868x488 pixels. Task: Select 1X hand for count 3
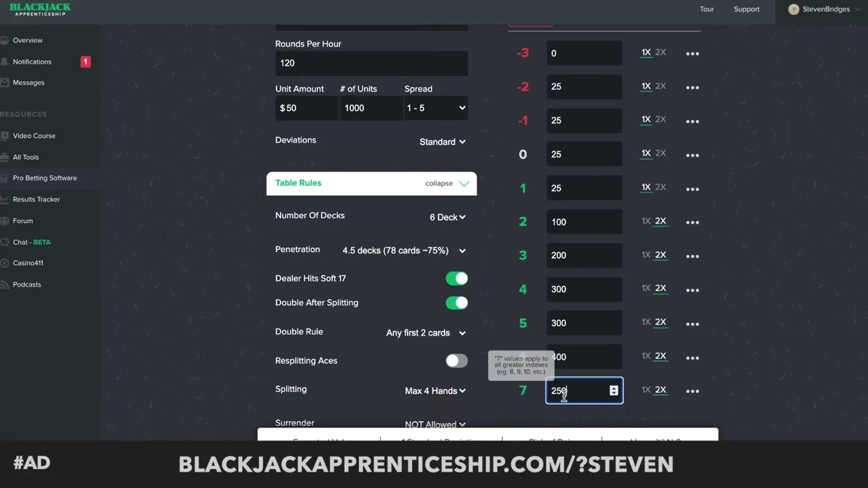pyautogui.click(x=646, y=255)
